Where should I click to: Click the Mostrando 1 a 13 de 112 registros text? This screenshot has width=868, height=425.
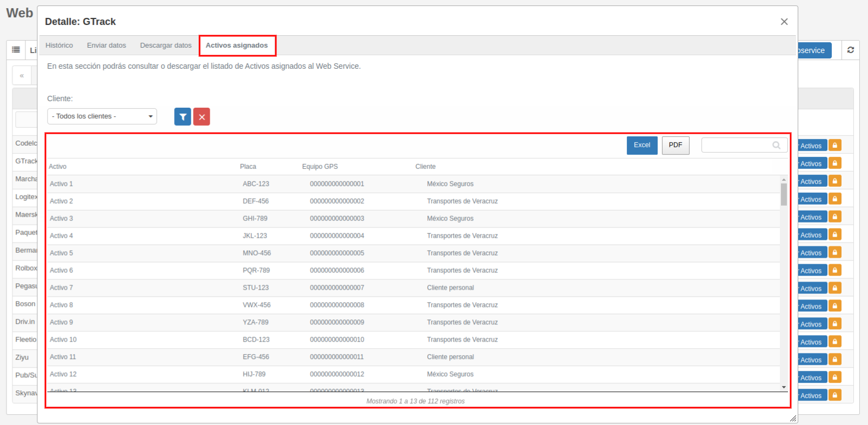[x=415, y=401]
